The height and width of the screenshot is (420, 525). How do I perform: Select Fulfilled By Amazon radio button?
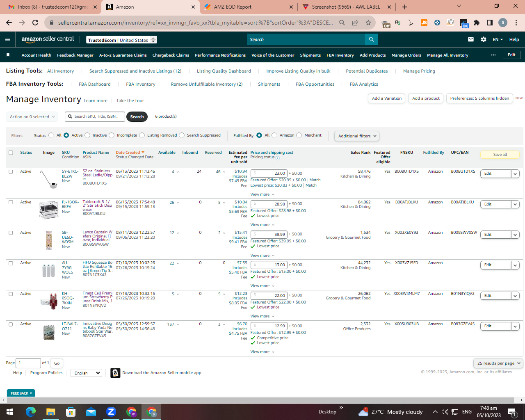(274, 135)
